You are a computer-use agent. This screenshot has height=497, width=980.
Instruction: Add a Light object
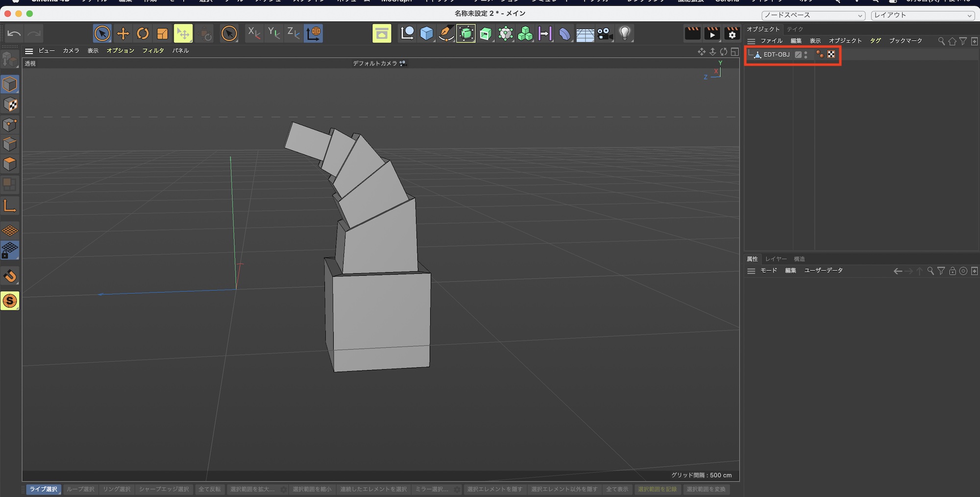point(624,33)
